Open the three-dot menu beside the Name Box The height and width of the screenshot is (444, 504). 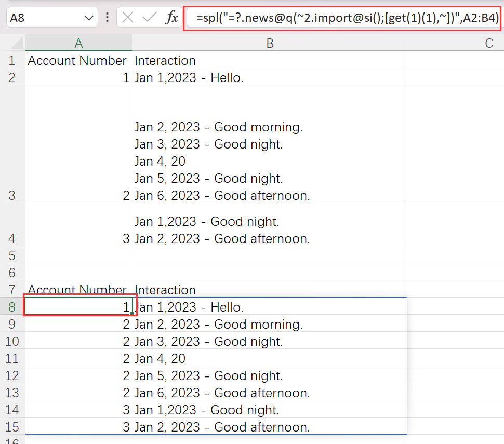point(107,17)
